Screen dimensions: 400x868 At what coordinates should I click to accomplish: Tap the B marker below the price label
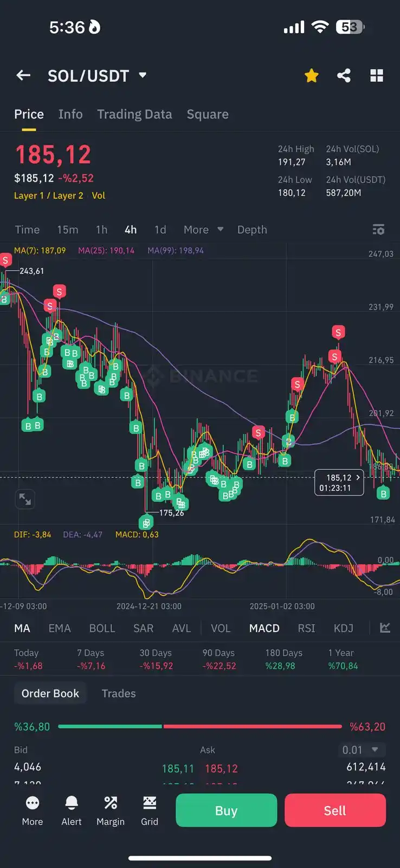tap(383, 493)
